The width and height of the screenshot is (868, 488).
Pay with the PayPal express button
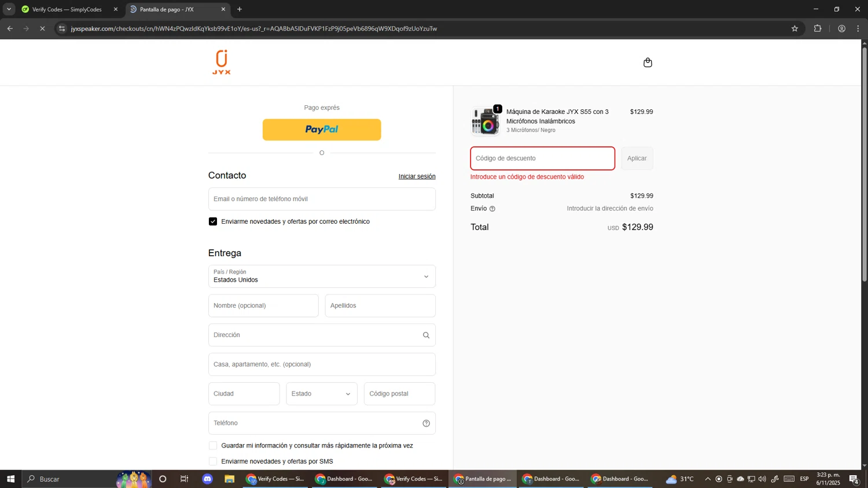[x=322, y=130]
